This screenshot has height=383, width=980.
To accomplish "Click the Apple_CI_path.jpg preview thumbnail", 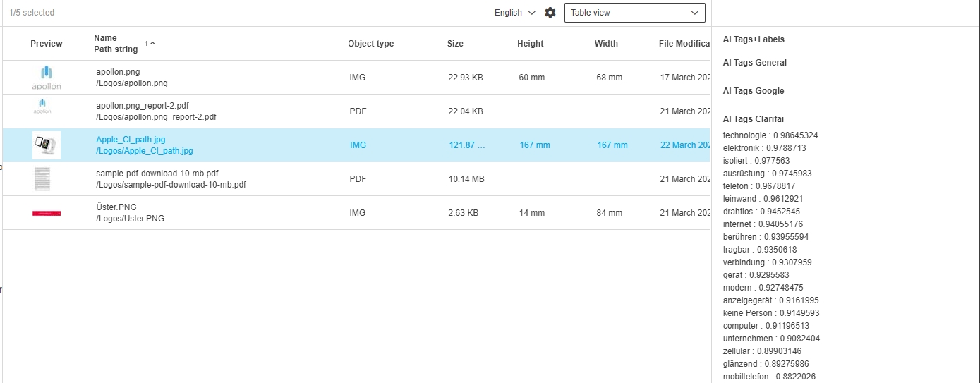I will [x=47, y=145].
